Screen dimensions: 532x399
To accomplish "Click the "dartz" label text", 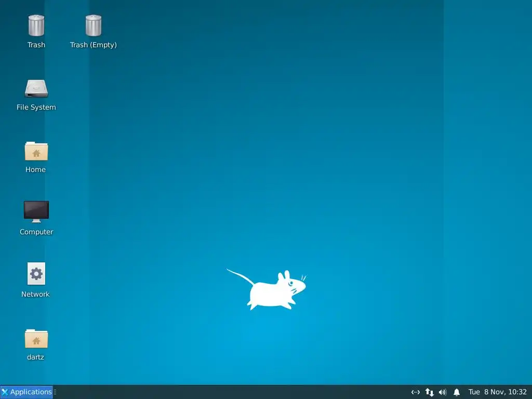I will coord(36,357).
